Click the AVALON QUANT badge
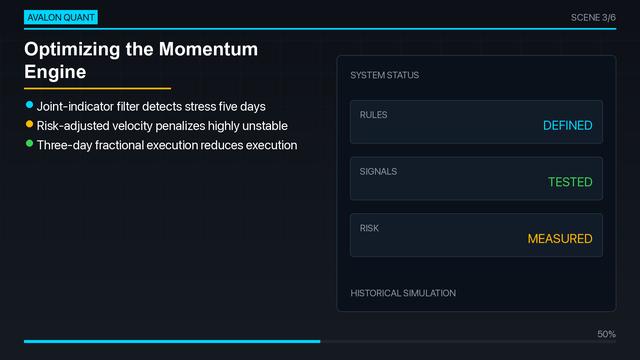 [61, 17]
